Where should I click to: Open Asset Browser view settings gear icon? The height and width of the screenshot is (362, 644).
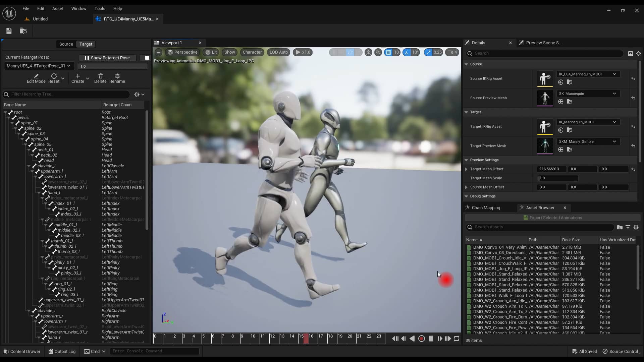[x=636, y=228]
